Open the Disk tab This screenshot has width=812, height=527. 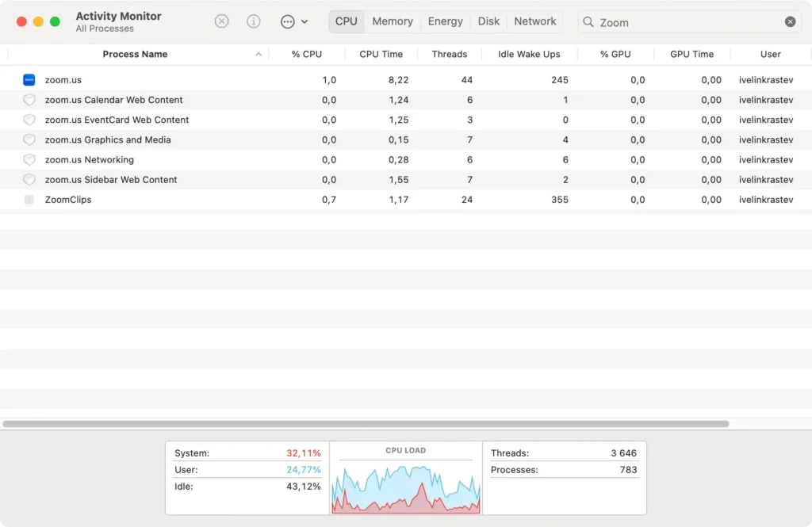(x=488, y=21)
